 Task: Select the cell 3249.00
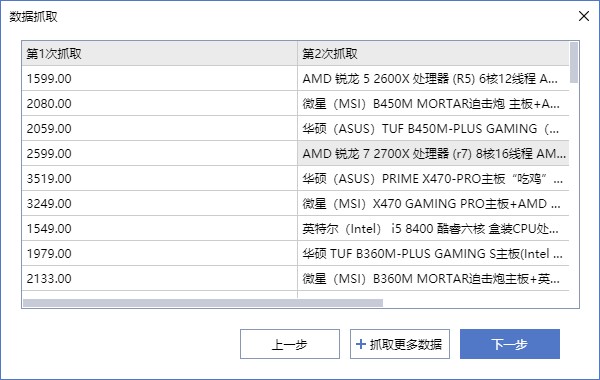coord(160,203)
